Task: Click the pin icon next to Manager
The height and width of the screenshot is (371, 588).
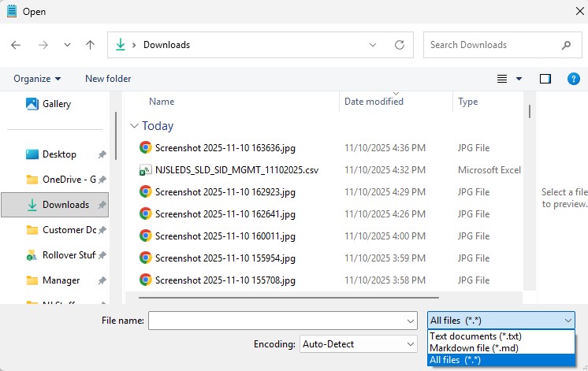Action: click(102, 280)
